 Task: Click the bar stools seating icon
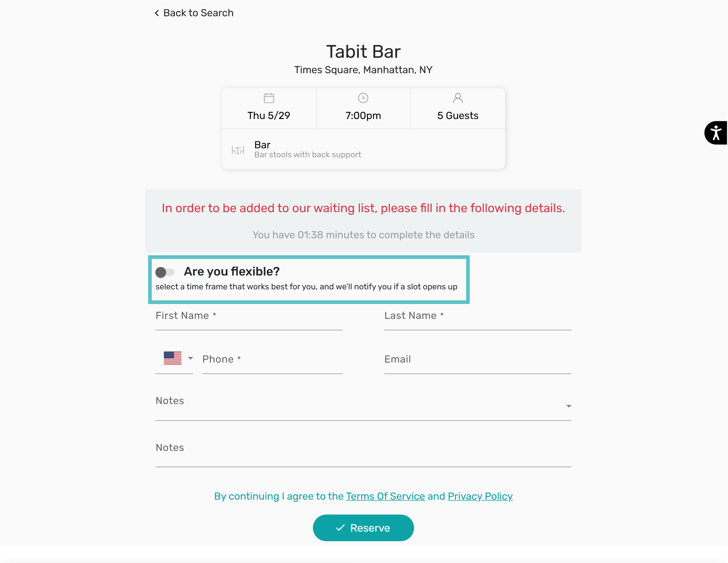[x=238, y=150]
